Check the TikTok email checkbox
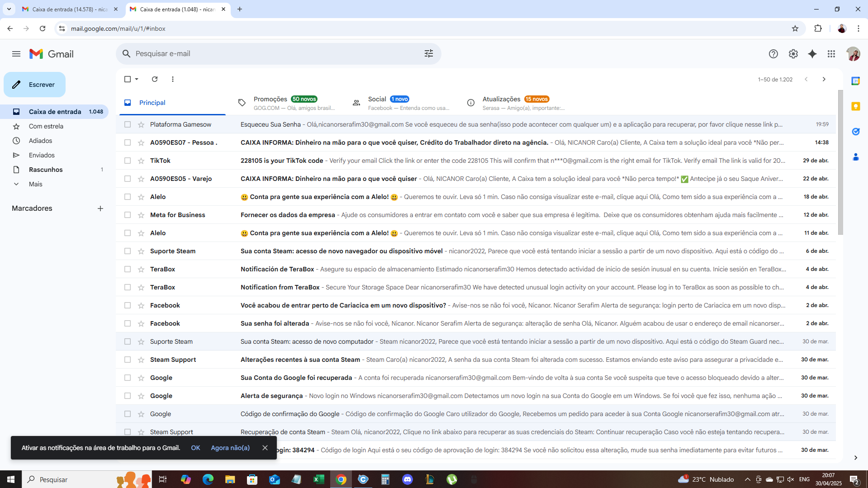The height and width of the screenshot is (488, 868). point(128,161)
